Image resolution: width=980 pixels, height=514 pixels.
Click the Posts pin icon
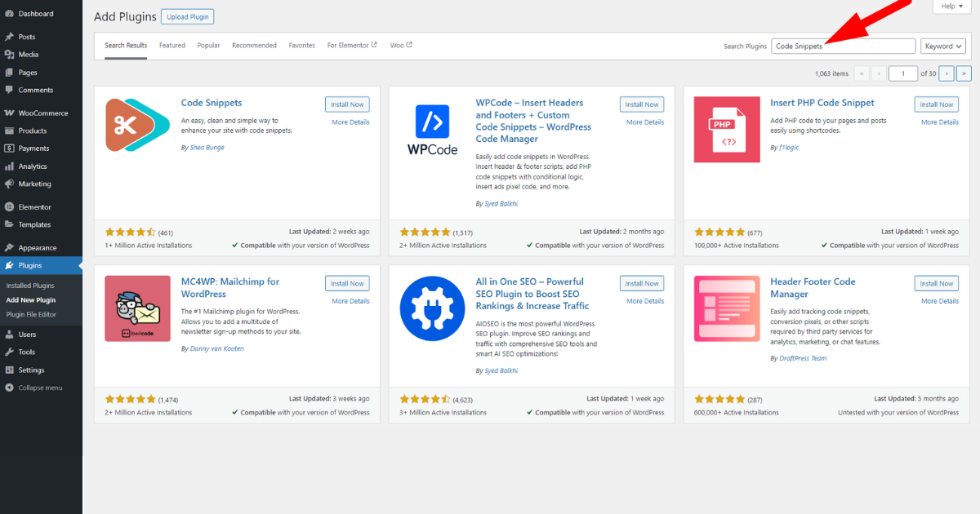(x=9, y=37)
